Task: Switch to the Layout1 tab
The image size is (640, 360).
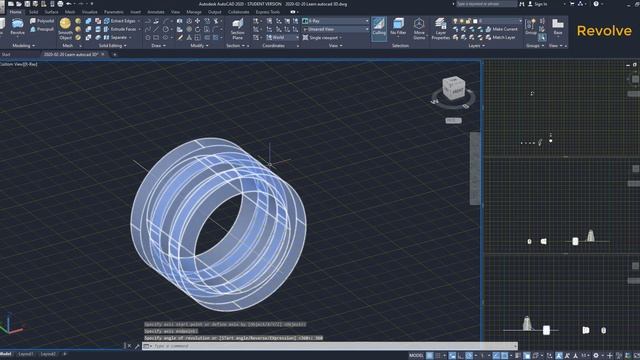Action: pyautogui.click(x=26, y=354)
